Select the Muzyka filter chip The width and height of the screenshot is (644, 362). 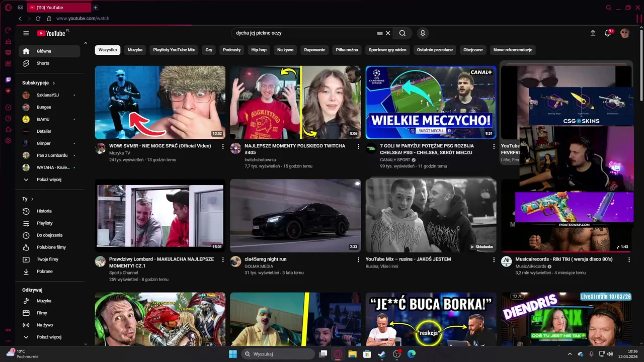pos(135,50)
